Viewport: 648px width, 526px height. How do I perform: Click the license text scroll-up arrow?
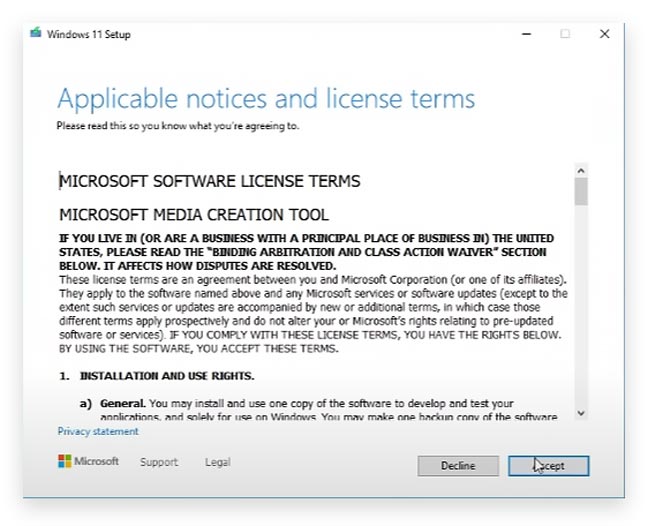(x=581, y=171)
